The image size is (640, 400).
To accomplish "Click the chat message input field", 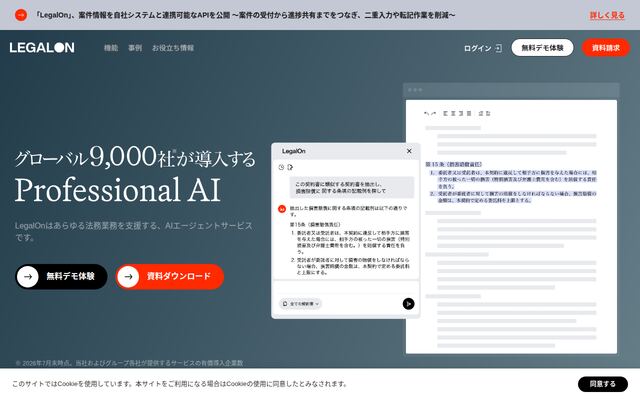I will click(346, 288).
